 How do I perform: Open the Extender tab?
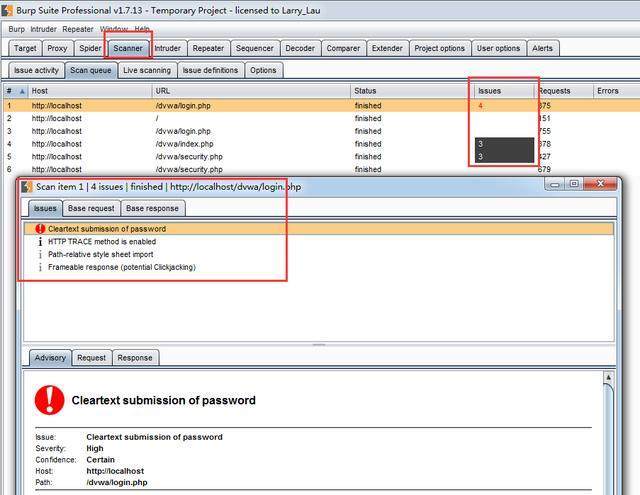pos(387,48)
